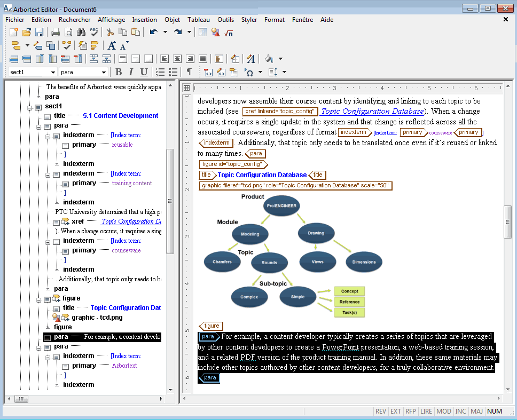Insert table row above icon
Image resolution: width=517 pixels, height=420 pixels.
(14, 59)
